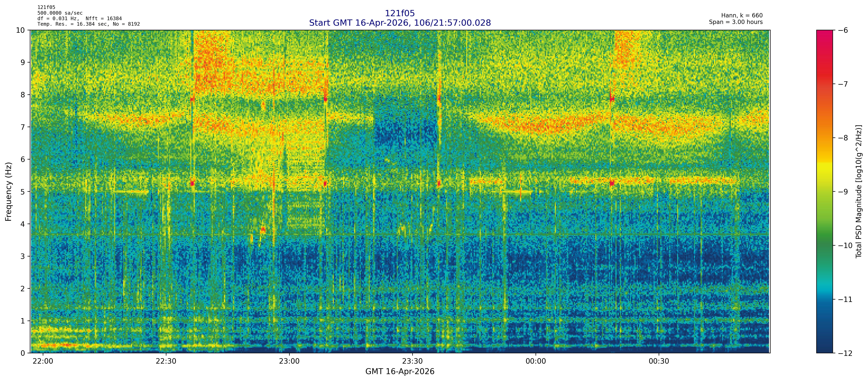Viewport: 868px width, 381px height.
Task: Click the 'Frequency (Hz)' y-axis label
Action: point(8,192)
